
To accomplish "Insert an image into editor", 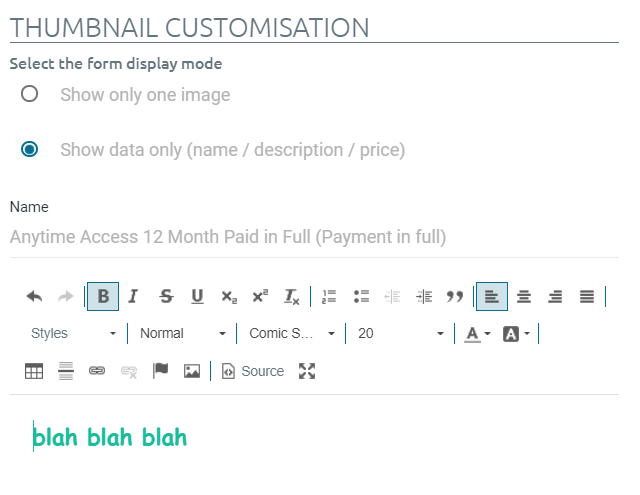I will [x=191, y=371].
